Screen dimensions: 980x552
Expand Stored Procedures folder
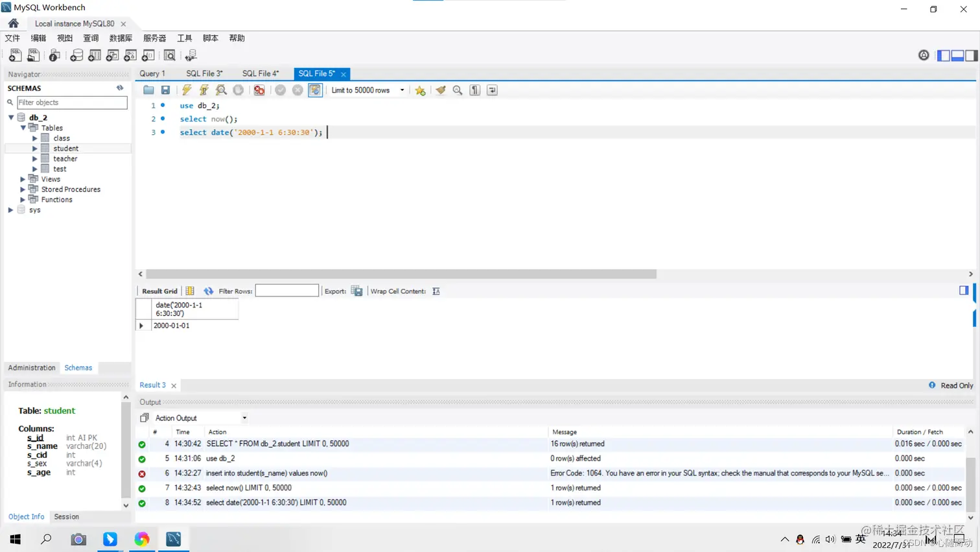coord(23,189)
